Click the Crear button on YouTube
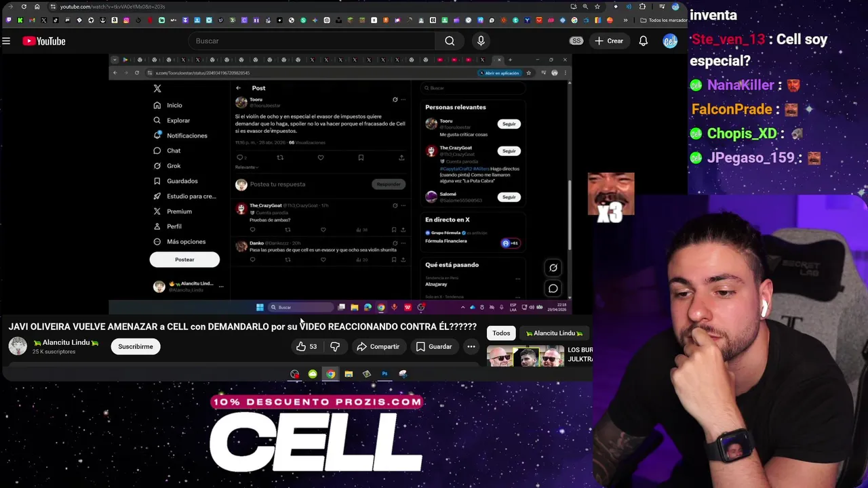This screenshot has width=868, height=488. (609, 41)
